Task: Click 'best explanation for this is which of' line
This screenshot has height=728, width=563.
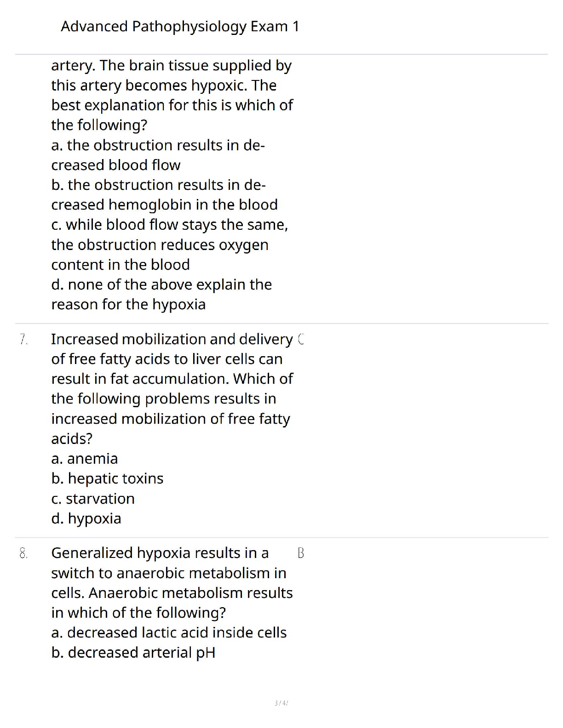Action: (x=172, y=105)
